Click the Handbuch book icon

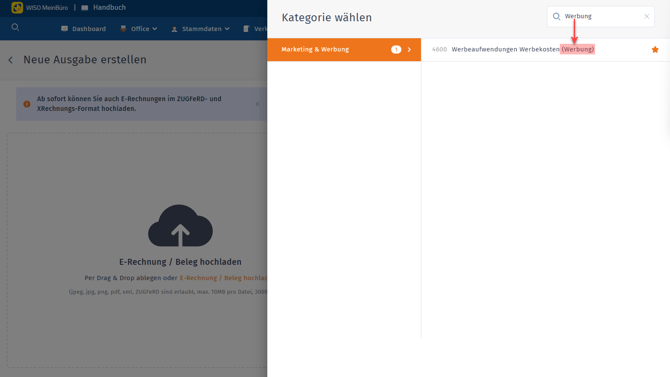click(85, 7)
